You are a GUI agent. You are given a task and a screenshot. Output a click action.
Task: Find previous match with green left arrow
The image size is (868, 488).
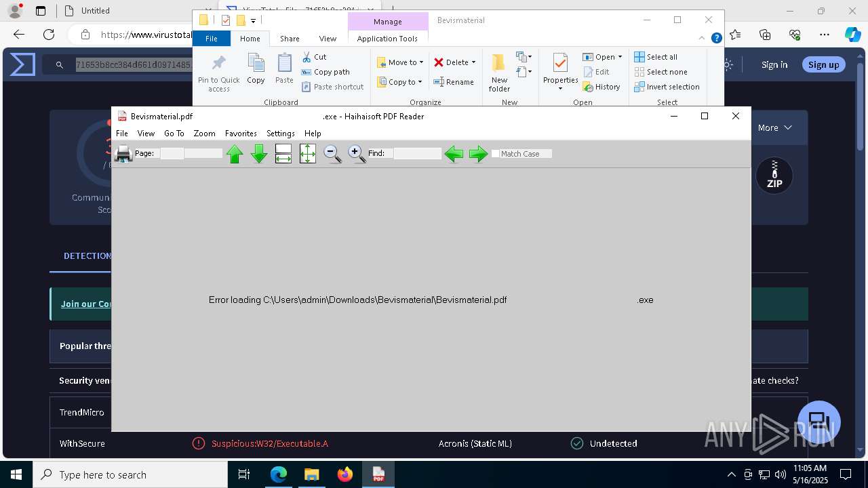pos(454,154)
